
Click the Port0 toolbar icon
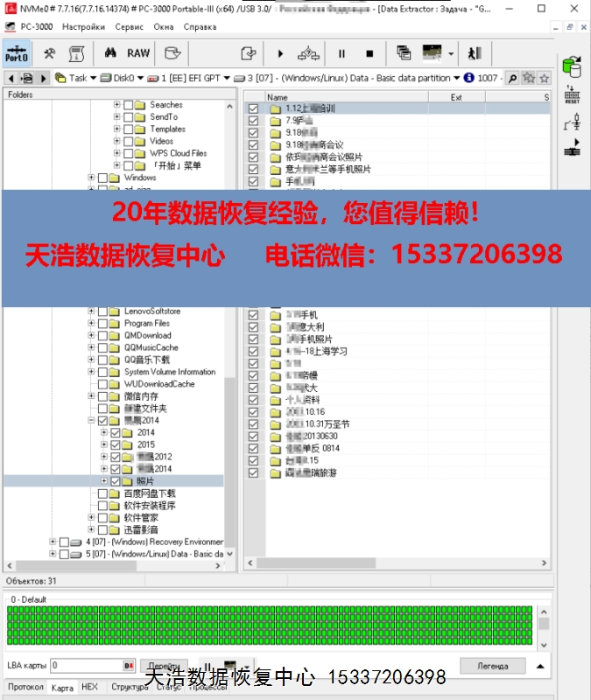coord(17,54)
